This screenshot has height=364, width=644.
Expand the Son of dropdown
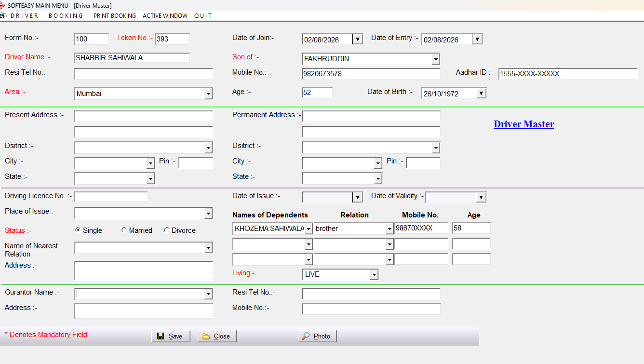[436, 59]
